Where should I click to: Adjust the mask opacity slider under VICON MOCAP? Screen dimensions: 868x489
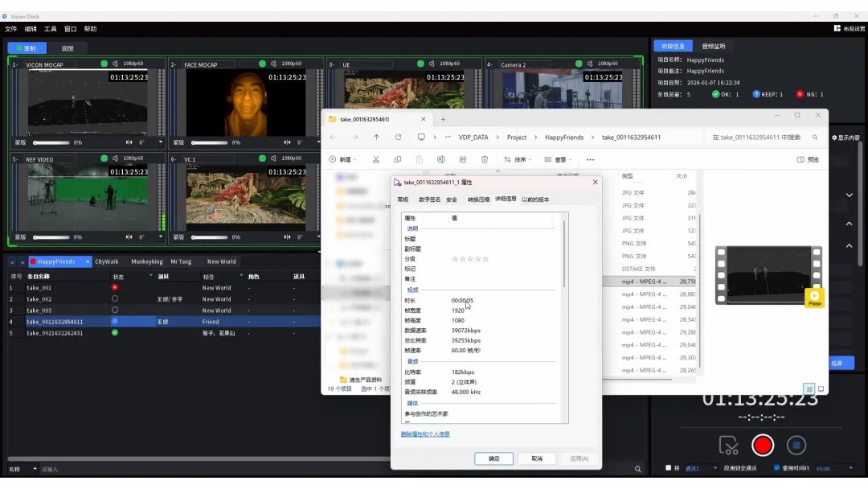51,143
